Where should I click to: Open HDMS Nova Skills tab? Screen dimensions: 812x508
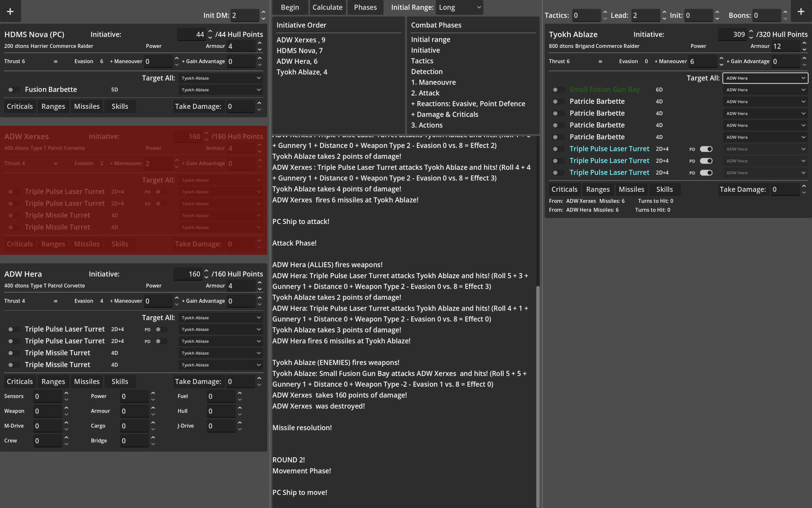(120, 106)
